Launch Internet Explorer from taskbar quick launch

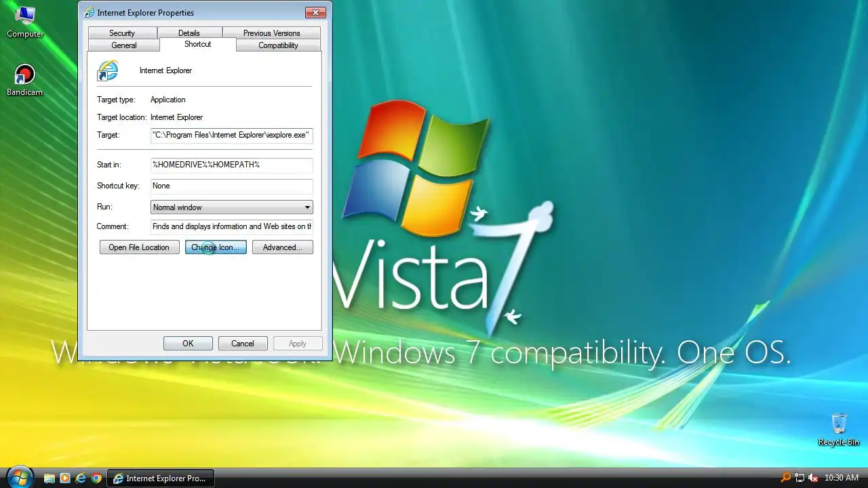tap(81, 478)
